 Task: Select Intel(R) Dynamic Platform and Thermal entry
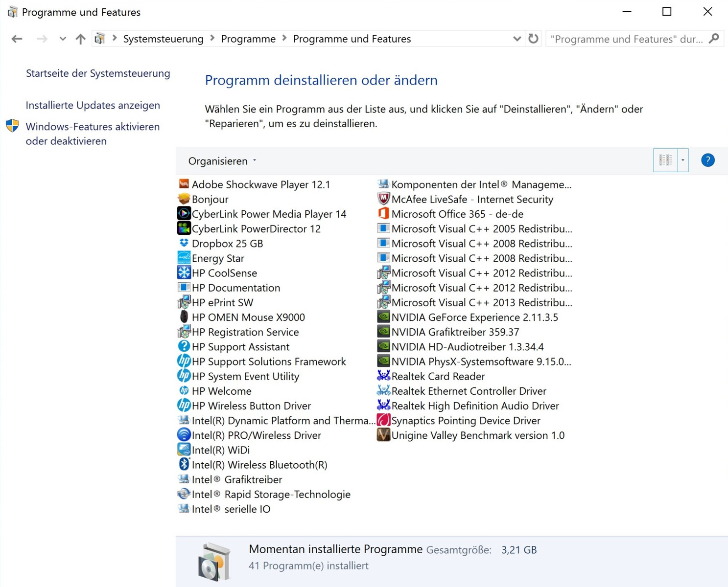click(276, 420)
